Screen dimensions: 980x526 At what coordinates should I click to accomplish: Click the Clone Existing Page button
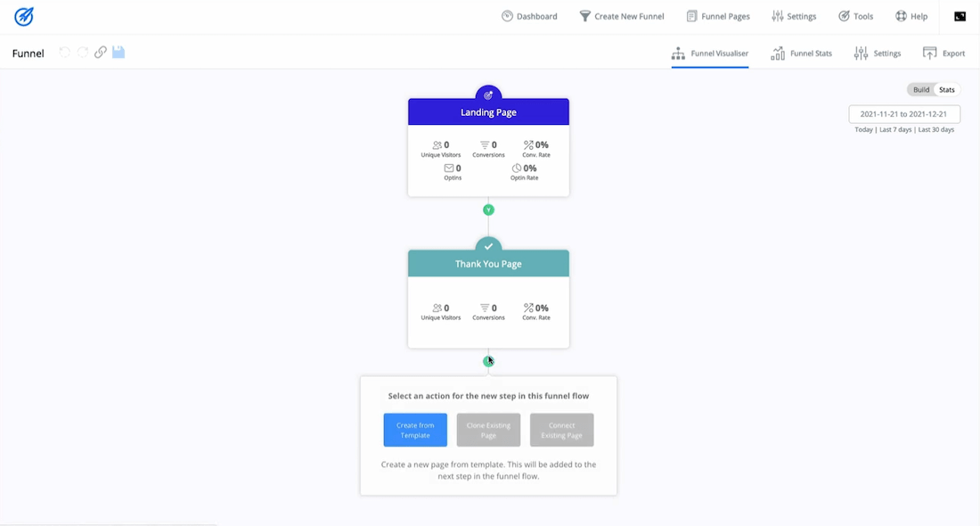click(488, 430)
